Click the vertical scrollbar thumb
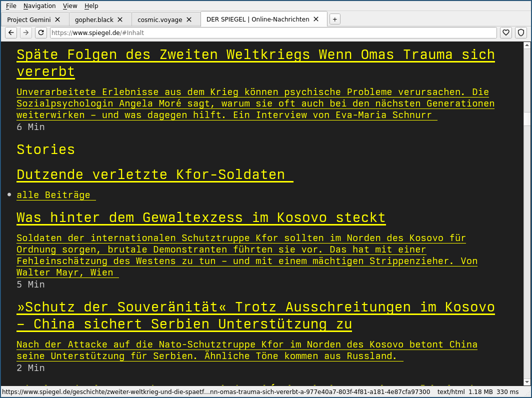 [x=527, y=119]
